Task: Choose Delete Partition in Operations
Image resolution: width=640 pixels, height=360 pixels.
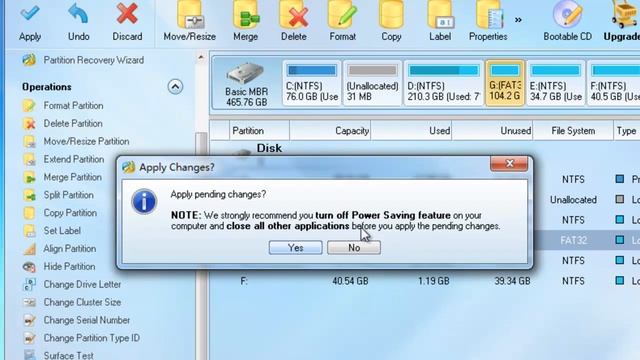Action: [x=73, y=124]
